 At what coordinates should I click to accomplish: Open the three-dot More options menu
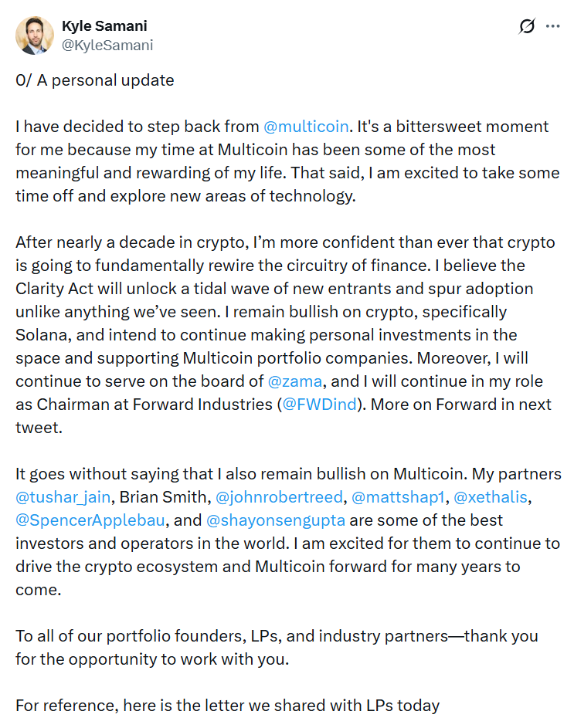[552, 26]
